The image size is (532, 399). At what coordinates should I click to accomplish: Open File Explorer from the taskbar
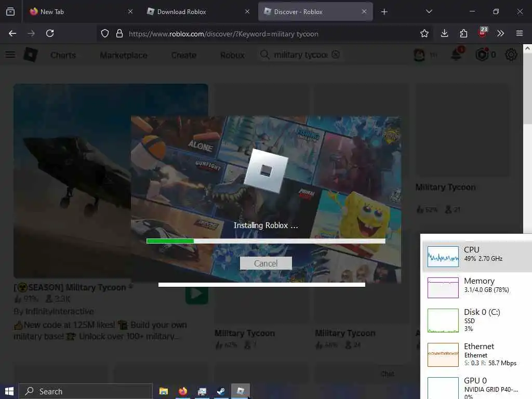164,391
